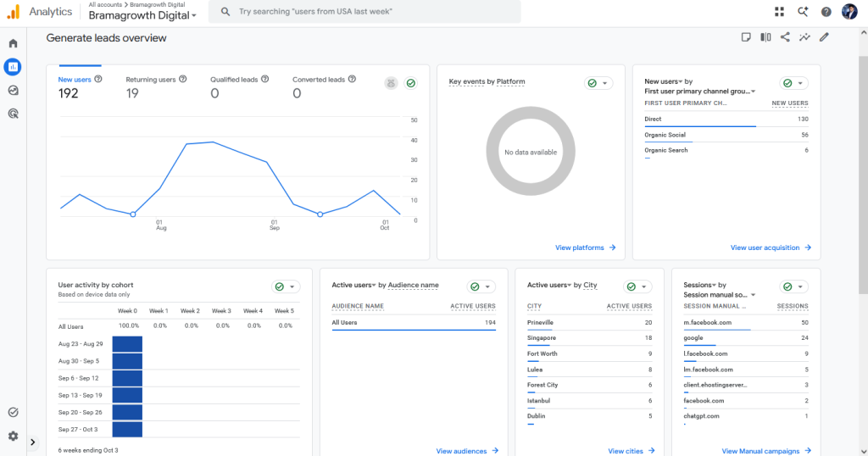This screenshot has height=456, width=868.
Task: Open the Key events by Platform status dropdown
Action: [598, 83]
